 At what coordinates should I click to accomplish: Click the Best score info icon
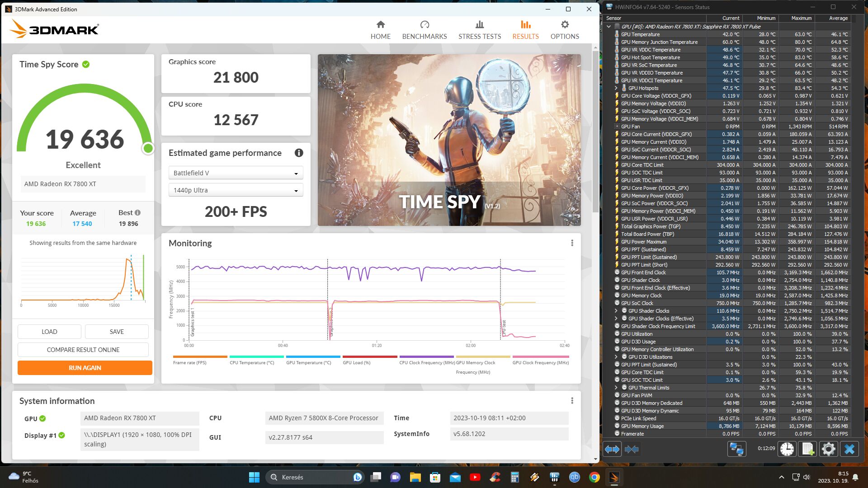click(137, 213)
